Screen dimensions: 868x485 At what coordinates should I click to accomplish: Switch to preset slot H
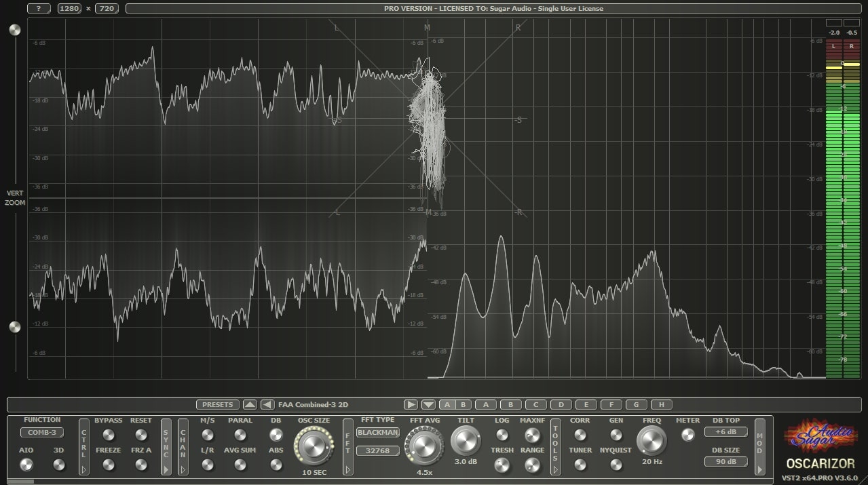click(661, 404)
